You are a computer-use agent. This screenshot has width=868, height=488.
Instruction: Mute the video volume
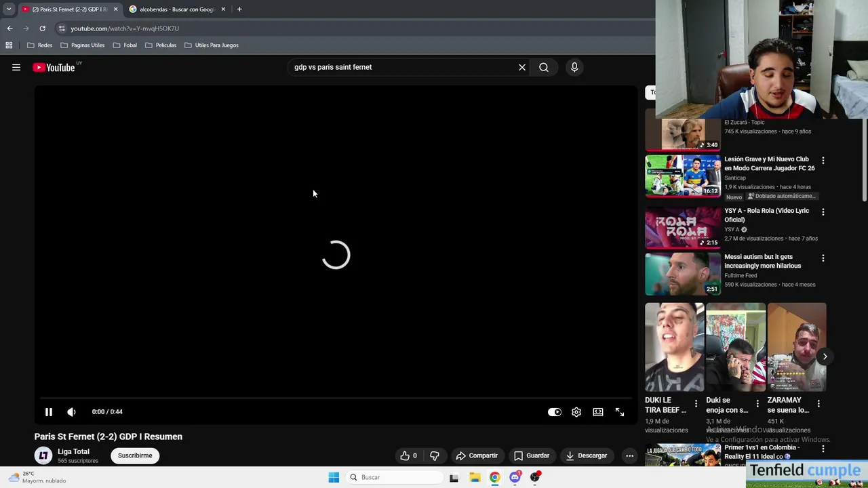(x=71, y=412)
